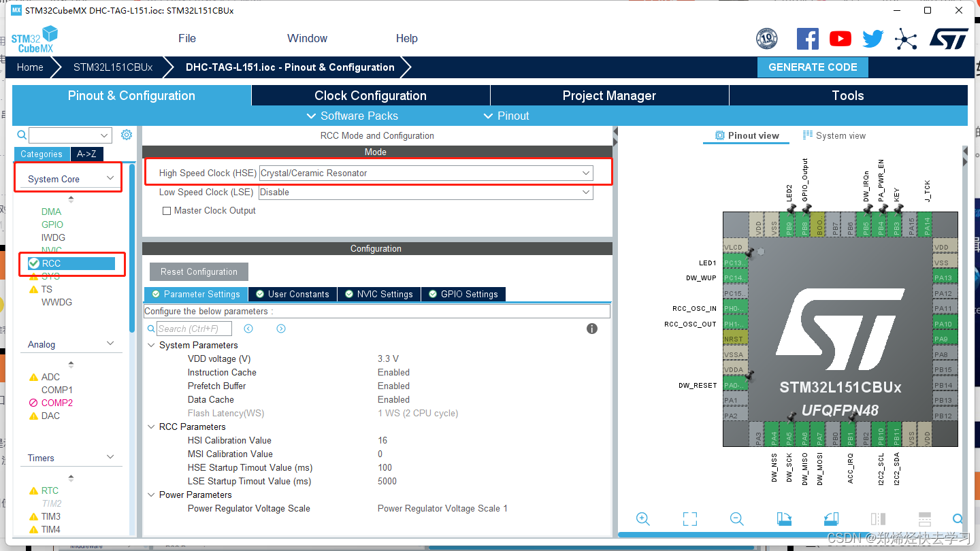
Task: Click the STM32CubeMX logo
Action: (34, 39)
